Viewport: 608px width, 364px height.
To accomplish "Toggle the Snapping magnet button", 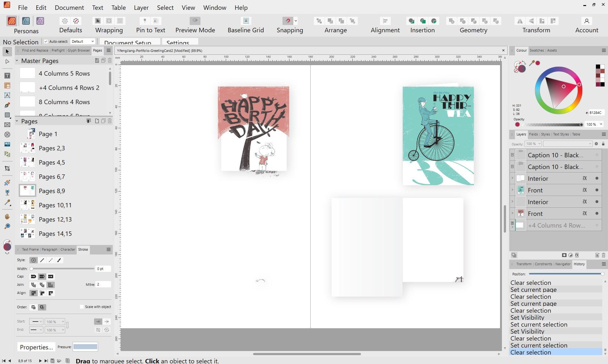I will pos(288,21).
